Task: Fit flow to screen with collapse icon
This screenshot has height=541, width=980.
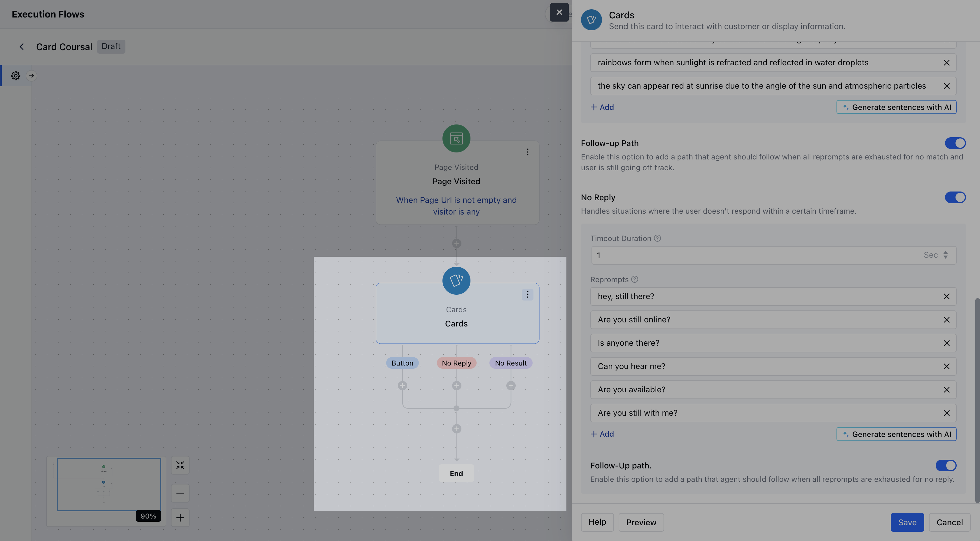Action: point(180,465)
